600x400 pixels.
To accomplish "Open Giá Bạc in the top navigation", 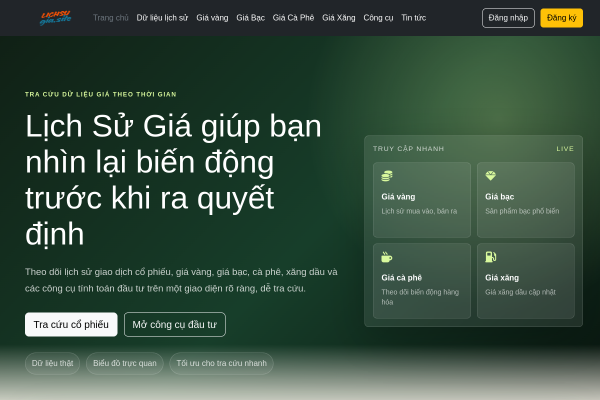I will 251,18.
